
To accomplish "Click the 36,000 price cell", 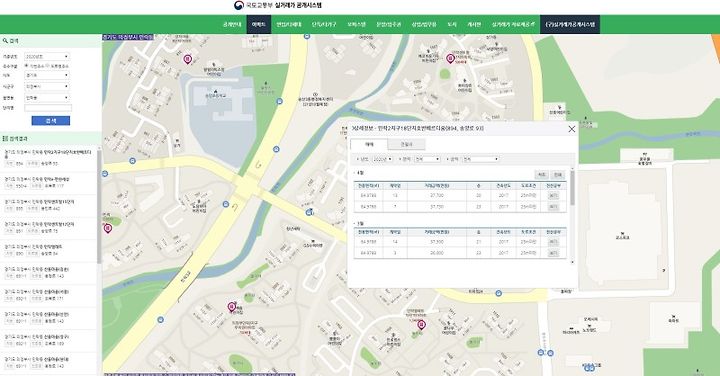I will coord(437,253).
